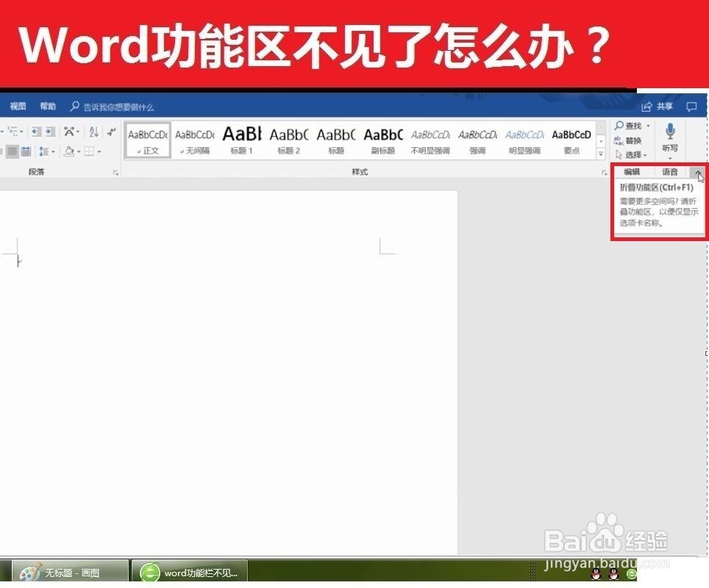
Task: Click the borders grid icon
Action: (89, 151)
